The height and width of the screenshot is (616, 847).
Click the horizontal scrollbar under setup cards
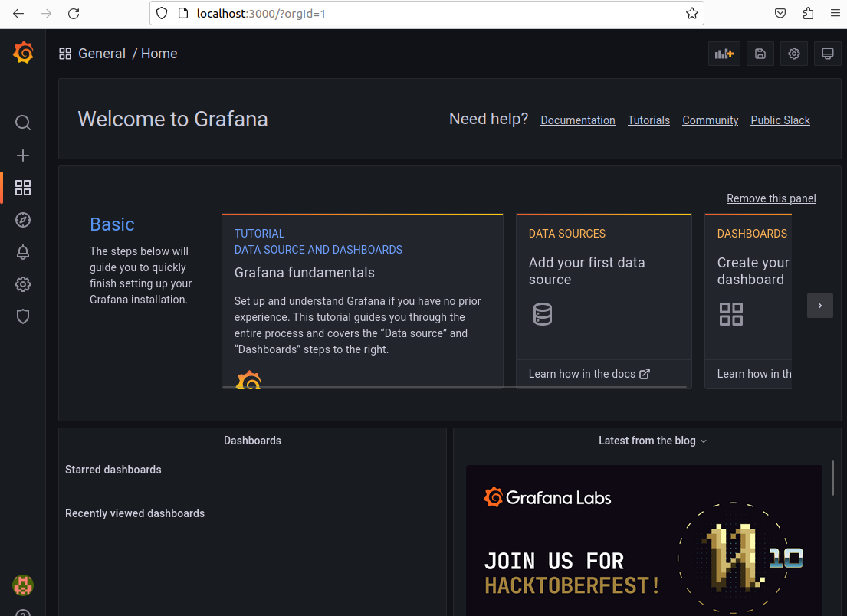click(x=454, y=387)
